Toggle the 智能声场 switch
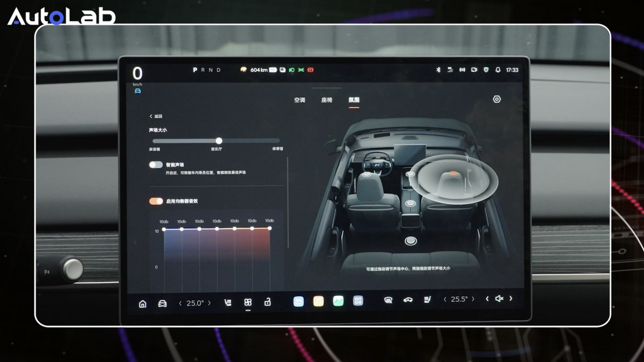Image resolution: width=644 pixels, height=362 pixels. (x=156, y=165)
